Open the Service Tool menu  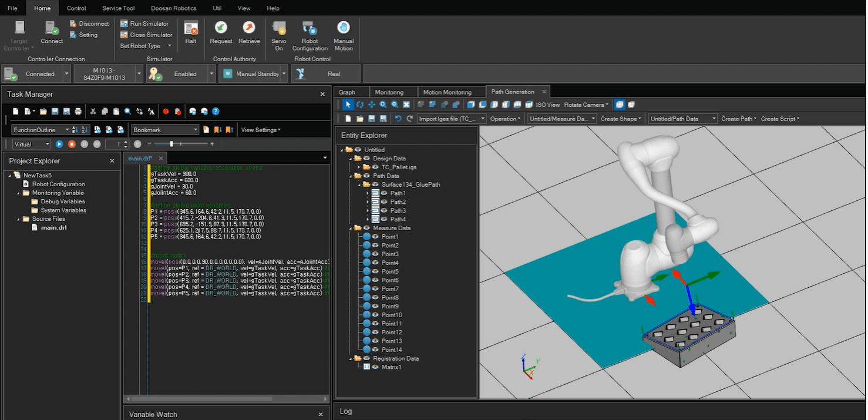point(118,8)
